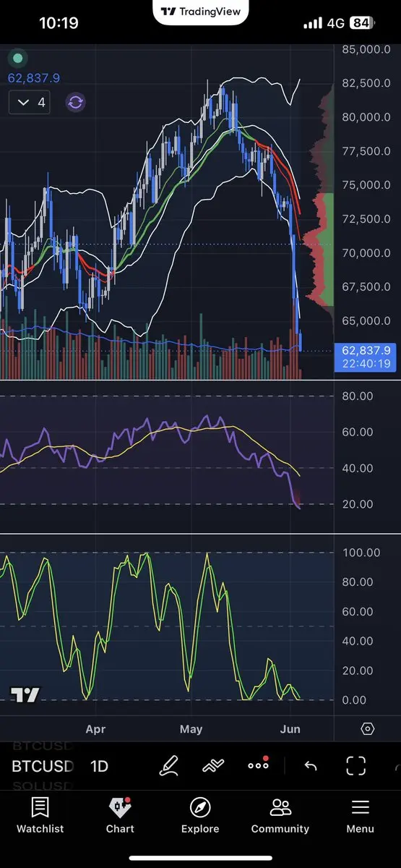Tap the 10:19 clock in status bar
The image size is (401, 868).
click(59, 23)
